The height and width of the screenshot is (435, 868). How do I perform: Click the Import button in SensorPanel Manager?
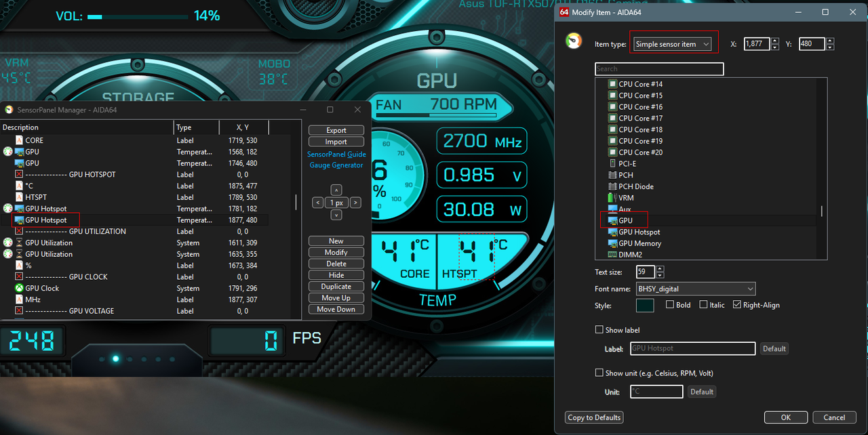coord(336,142)
